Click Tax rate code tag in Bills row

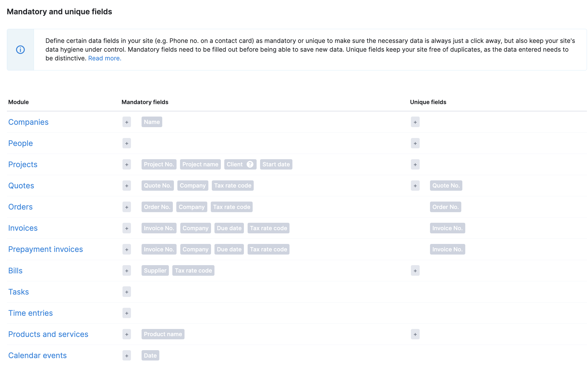[194, 271]
